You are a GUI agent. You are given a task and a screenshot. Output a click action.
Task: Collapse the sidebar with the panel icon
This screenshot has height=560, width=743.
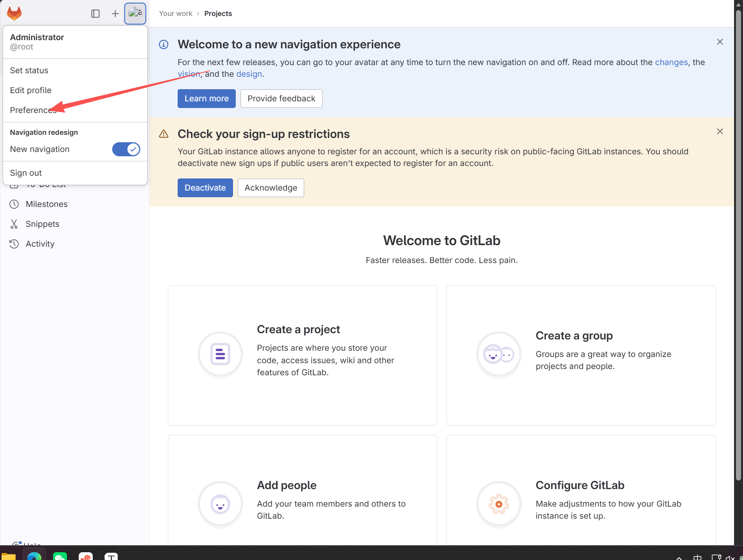pos(95,14)
